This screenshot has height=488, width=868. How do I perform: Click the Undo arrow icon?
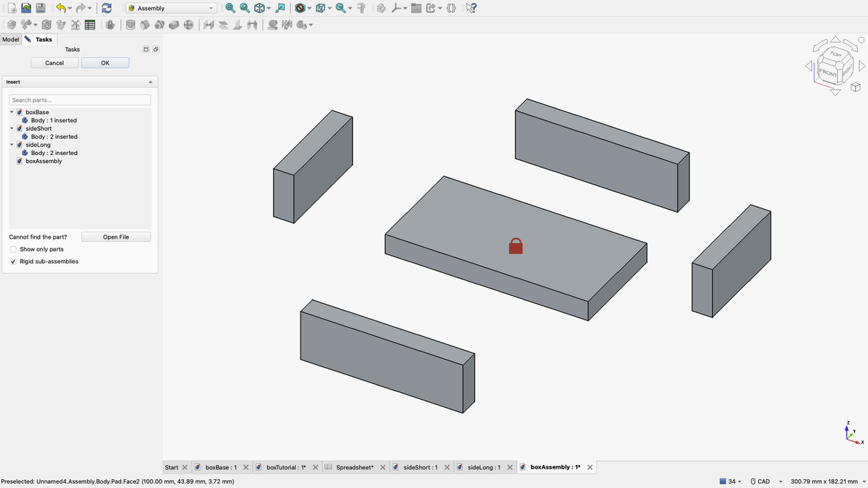(61, 8)
